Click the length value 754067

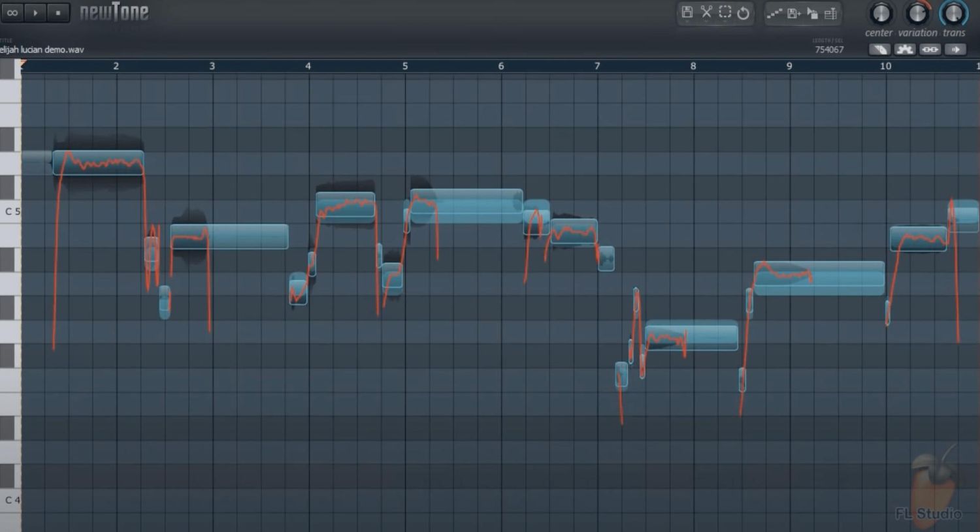pos(829,50)
